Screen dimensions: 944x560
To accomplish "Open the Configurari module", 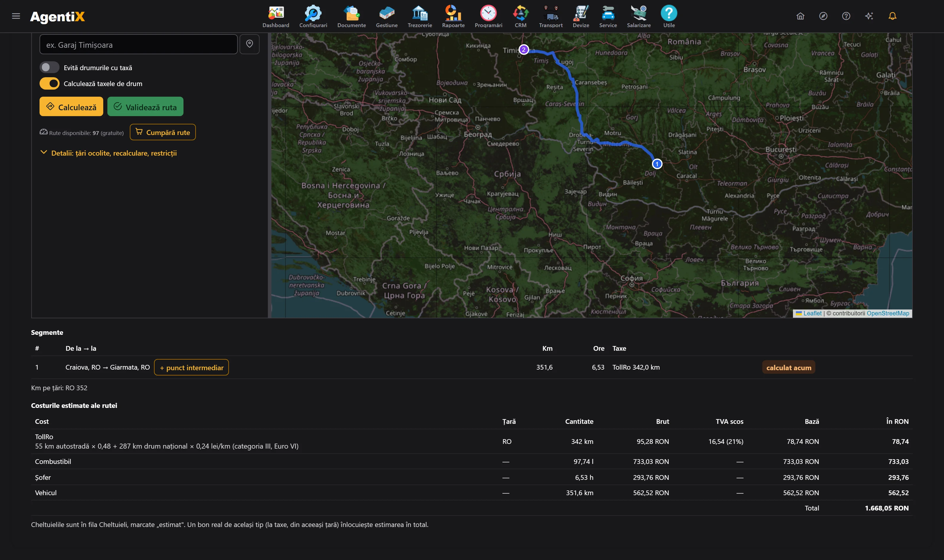I will 313,17.
